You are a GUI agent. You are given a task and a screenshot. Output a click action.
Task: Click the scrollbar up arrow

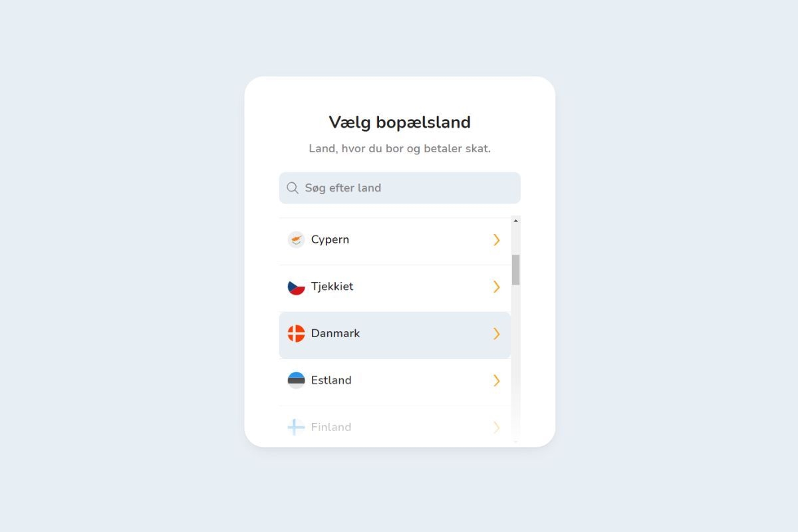[x=516, y=221]
